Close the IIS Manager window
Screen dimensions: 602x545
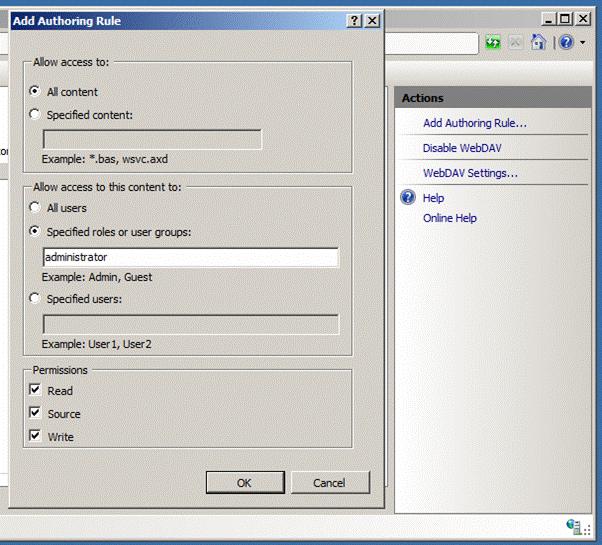click(x=583, y=18)
